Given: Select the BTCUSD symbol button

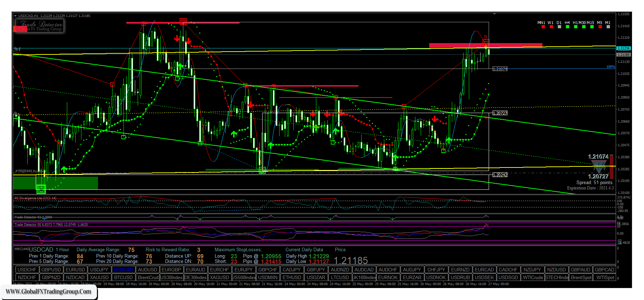Looking at the screenshot, I should pos(123,277).
